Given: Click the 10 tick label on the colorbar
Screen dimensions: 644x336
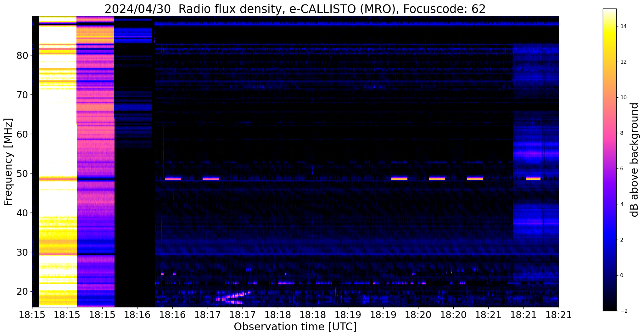Looking at the screenshot, I should pos(623,98).
